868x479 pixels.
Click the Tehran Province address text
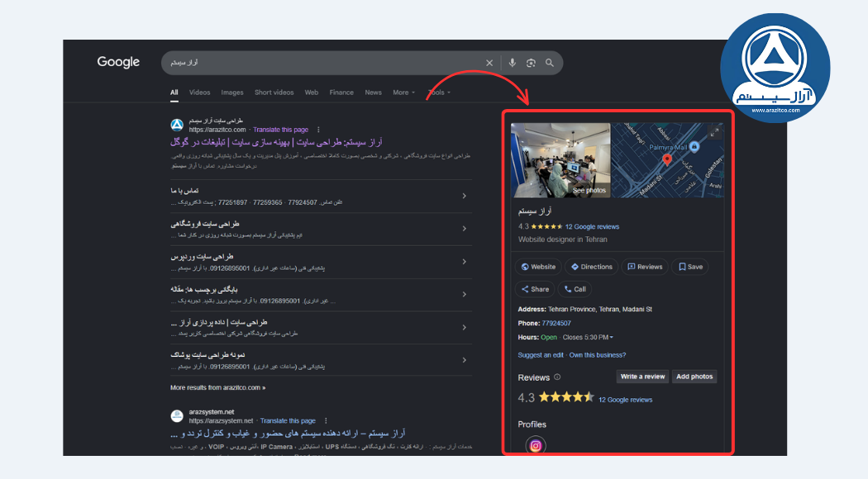pyautogui.click(x=600, y=309)
